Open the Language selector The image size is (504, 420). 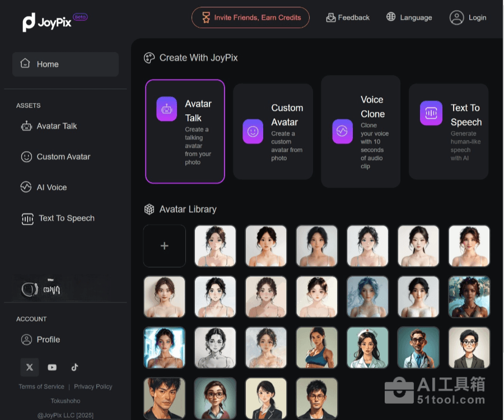point(409,17)
